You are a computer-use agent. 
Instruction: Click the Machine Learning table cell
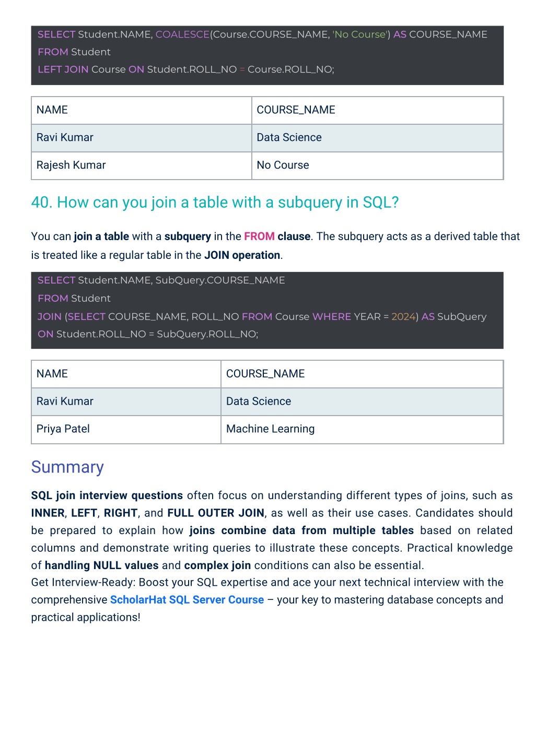coord(362,429)
